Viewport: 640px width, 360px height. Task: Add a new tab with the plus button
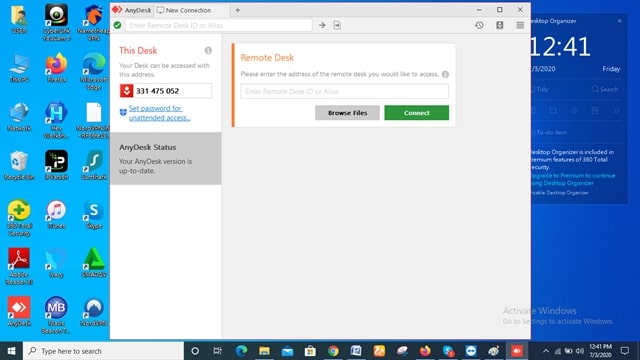click(238, 10)
